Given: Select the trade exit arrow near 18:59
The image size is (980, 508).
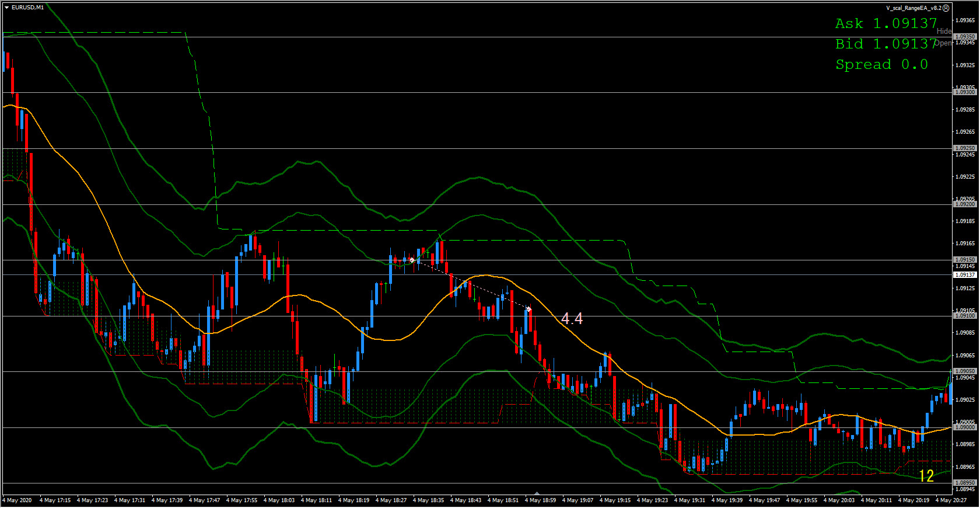Looking at the screenshot, I should (x=528, y=309).
